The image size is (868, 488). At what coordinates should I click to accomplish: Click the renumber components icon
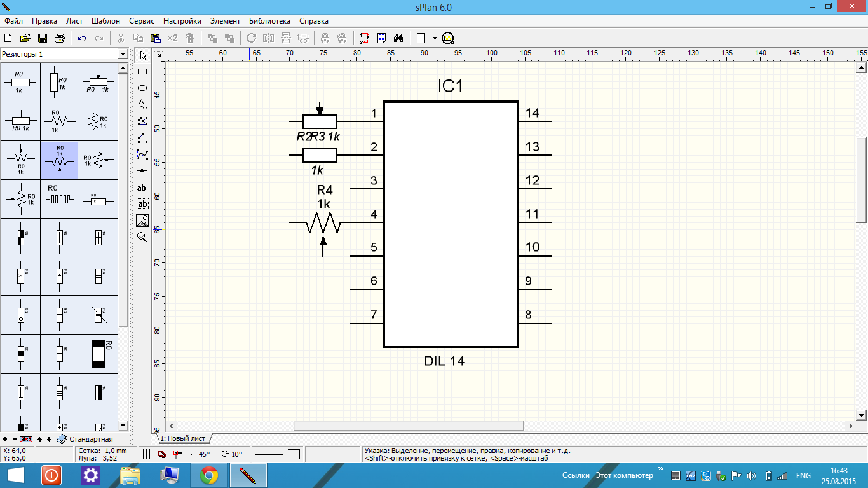pos(364,38)
